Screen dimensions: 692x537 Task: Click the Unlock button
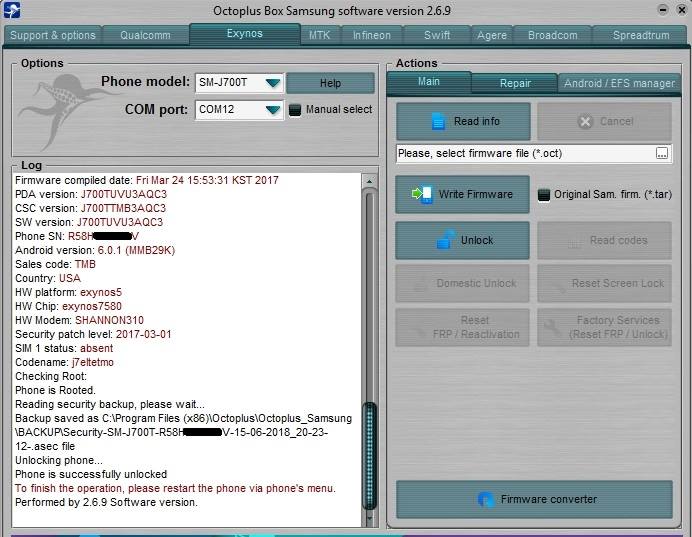coord(463,240)
